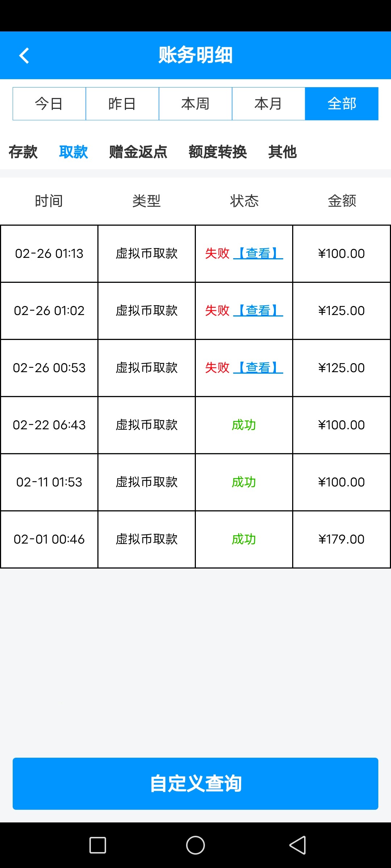
Task: View failure details for 02-26 01:13 withdrawal
Action: point(258,254)
